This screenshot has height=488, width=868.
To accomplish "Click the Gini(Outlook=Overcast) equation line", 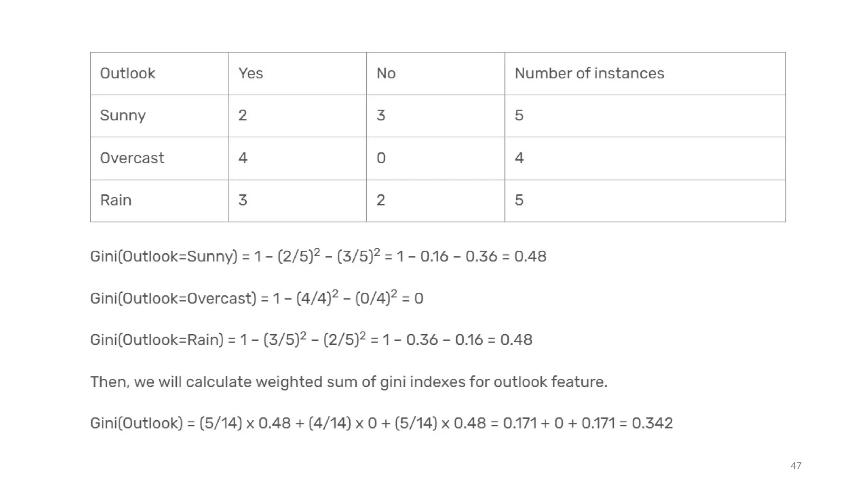I will [257, 298].
